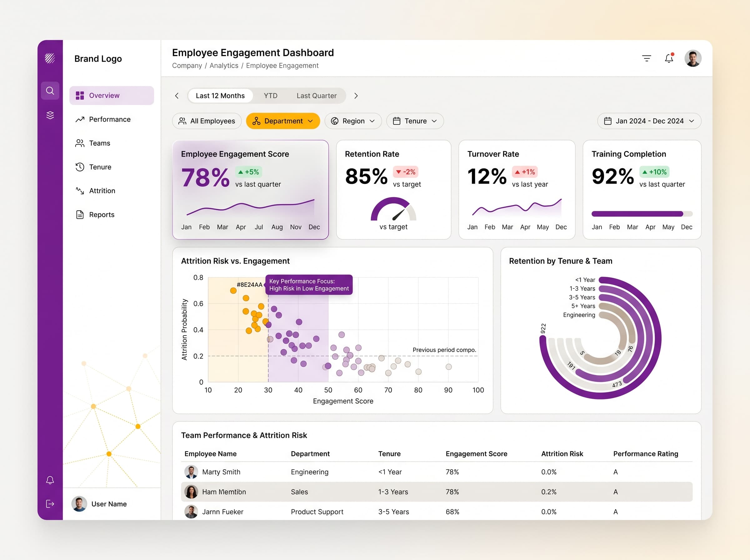Viewport: 750px width, 560px height.
Task: Click the Overview grid icon
Action: 80,96
